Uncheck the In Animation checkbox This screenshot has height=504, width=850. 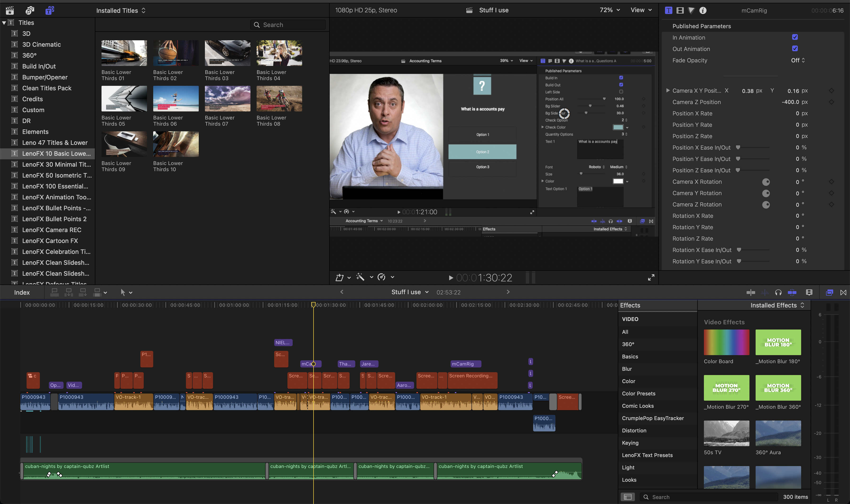[795, 37]
